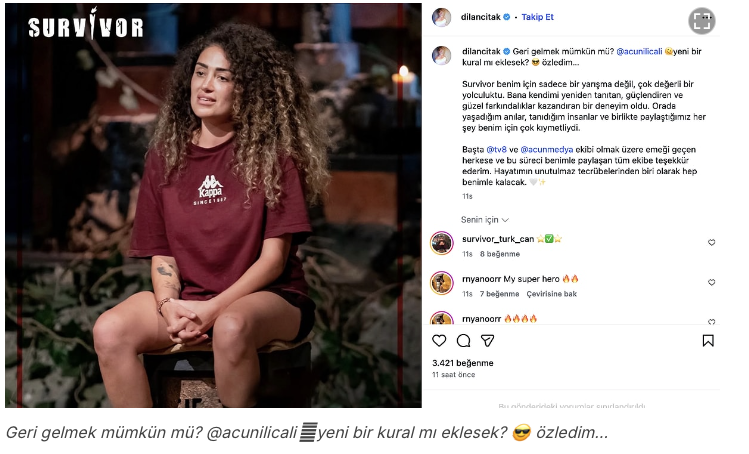Follow the account with Takip Et
Viewport: 749px width, 454px height.
coord(537,17)
